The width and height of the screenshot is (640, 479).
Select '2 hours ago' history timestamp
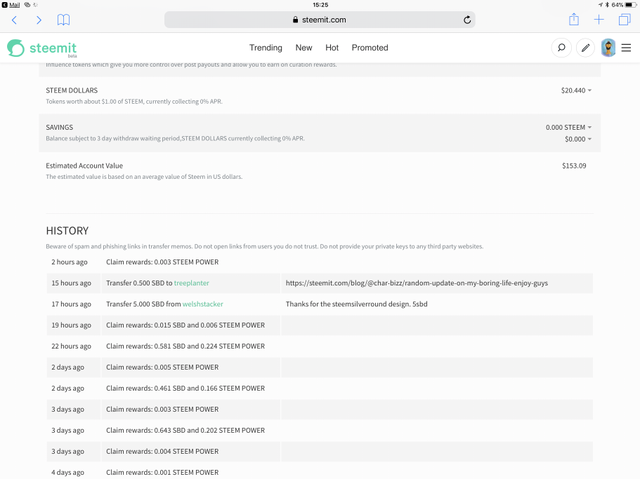(x=69, y=262)
